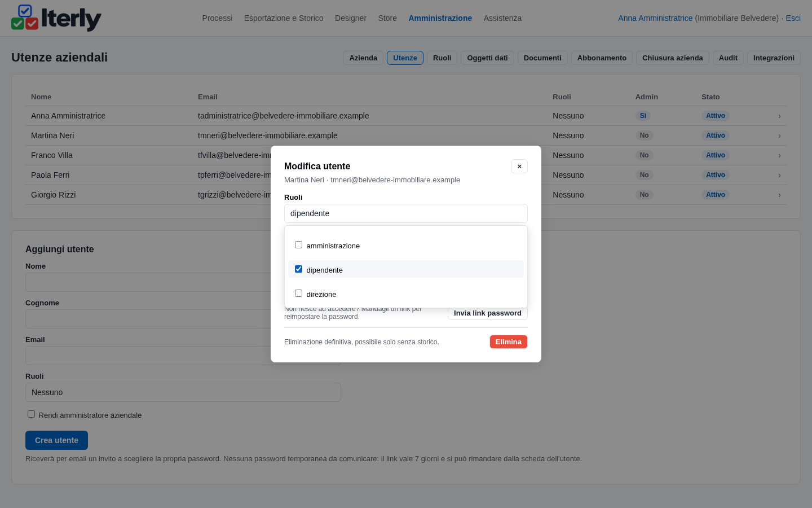Uncheck the dipendente role

pyautogui.click(x=299, y=269)
